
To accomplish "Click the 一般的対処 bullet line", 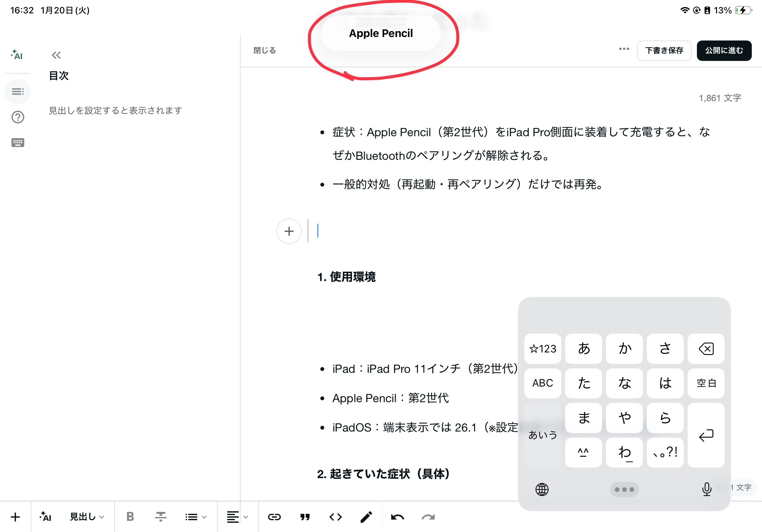I will coord(468,184).
